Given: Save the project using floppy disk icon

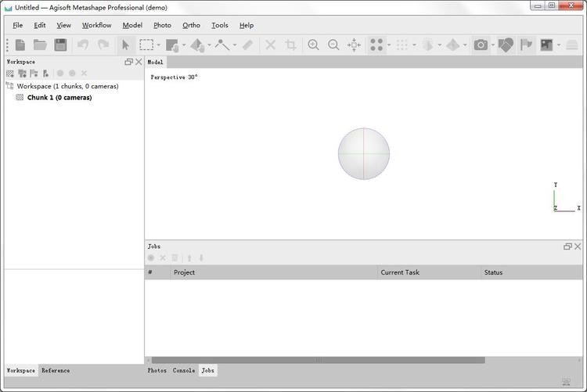Looking at the screenshot, I should (x=60, y=45).
